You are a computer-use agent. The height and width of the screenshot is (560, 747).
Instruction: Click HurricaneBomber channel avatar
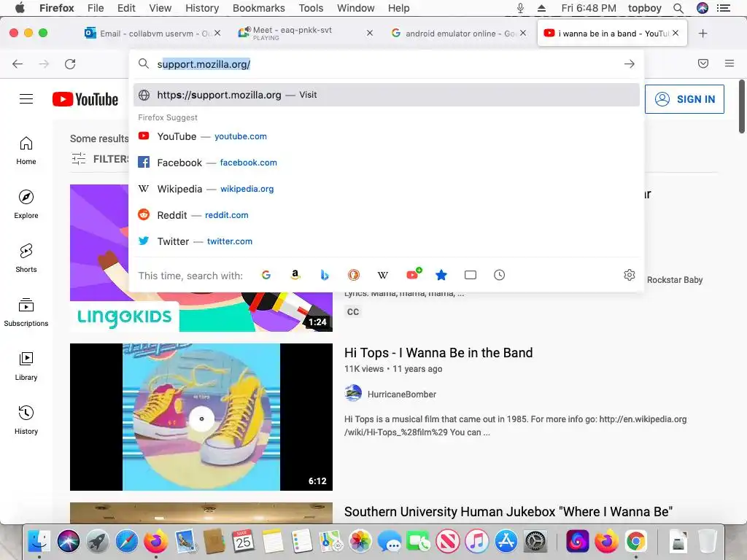pos(353,393)
